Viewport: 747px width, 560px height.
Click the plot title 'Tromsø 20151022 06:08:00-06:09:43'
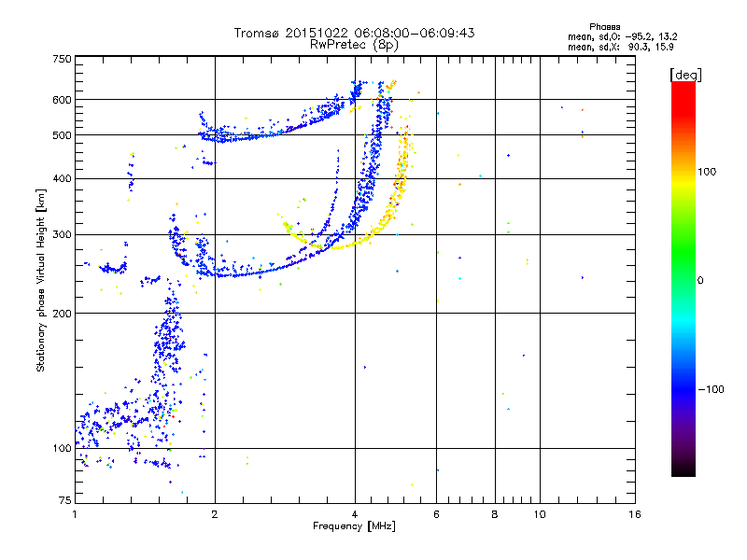click(354, 33)
